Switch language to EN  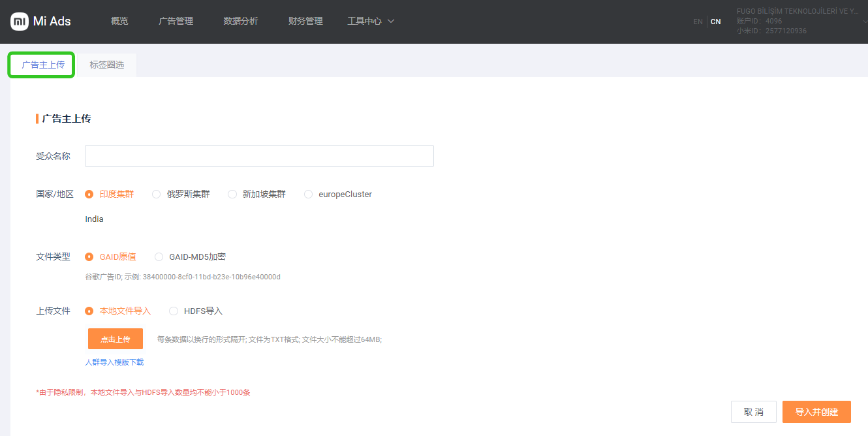coord(698,22)
